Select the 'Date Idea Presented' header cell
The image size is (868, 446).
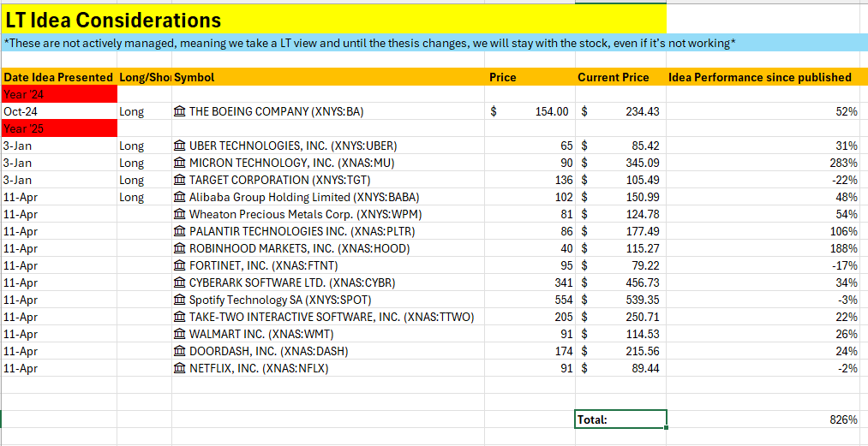click(59, 77)
